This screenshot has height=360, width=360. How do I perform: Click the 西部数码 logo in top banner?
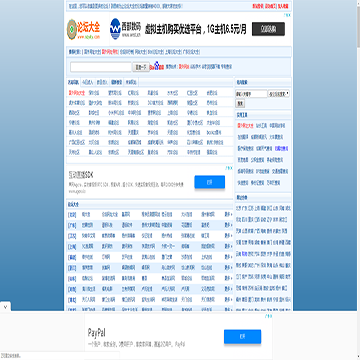(x=125, y=29)
